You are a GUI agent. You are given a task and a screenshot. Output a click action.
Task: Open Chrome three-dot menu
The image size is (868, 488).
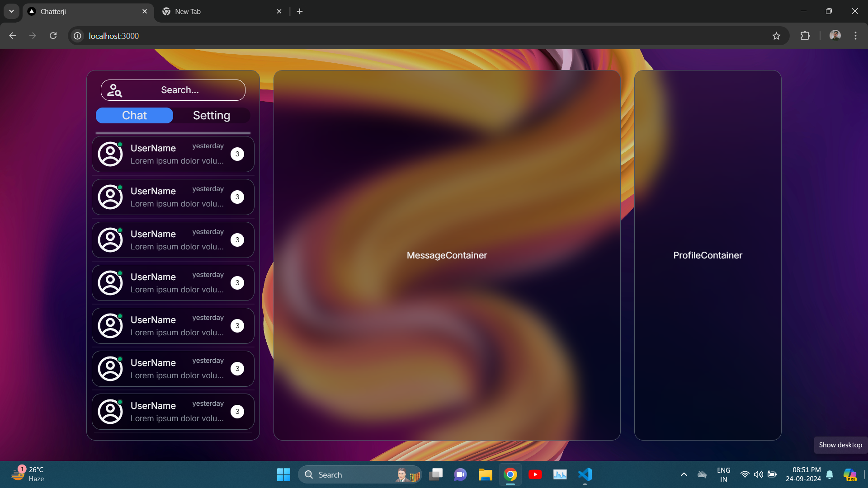click(855, 36)
